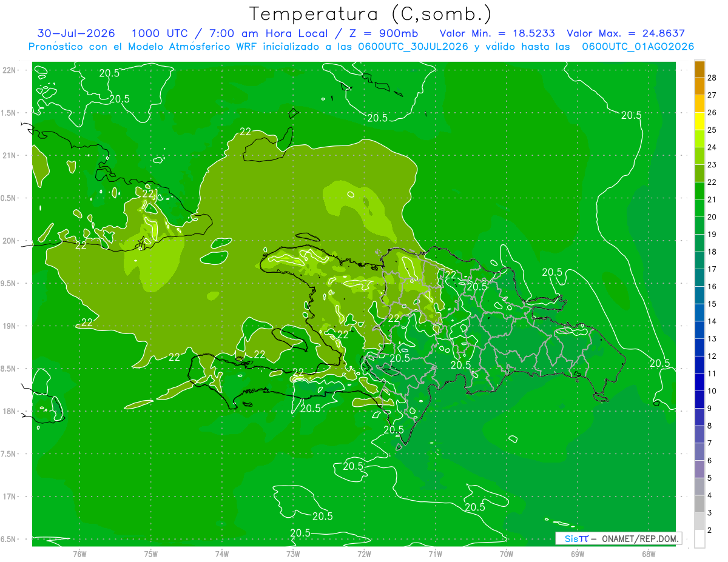
Task: Click the '18N' latitude axis label
Action: (9, 411)
